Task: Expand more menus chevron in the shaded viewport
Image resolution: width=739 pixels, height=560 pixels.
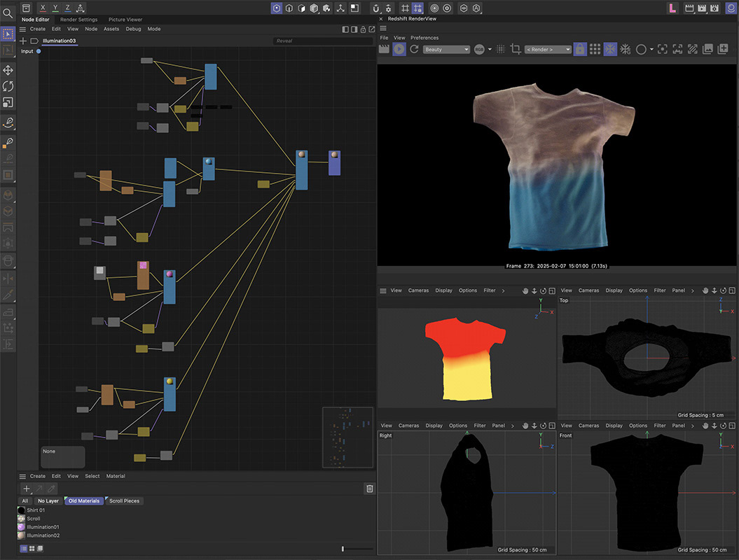Action: tap(504, 291)
